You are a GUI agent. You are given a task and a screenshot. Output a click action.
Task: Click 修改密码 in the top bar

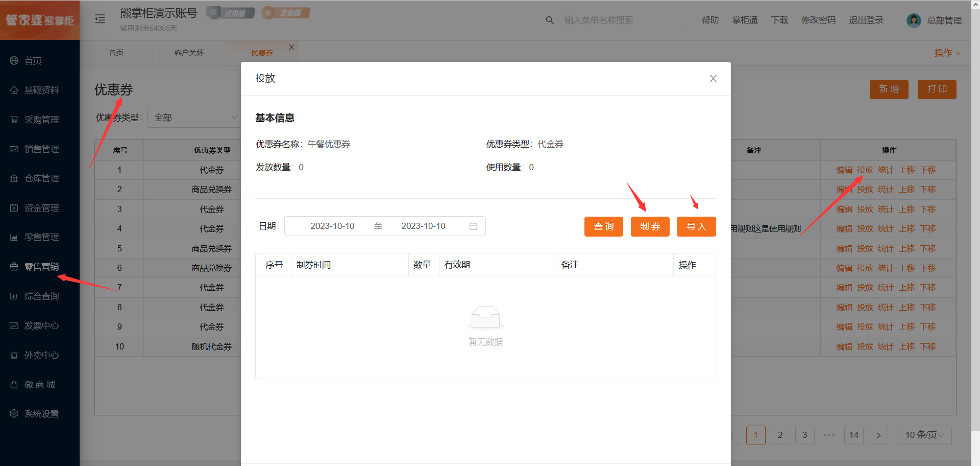pos(818,20)
